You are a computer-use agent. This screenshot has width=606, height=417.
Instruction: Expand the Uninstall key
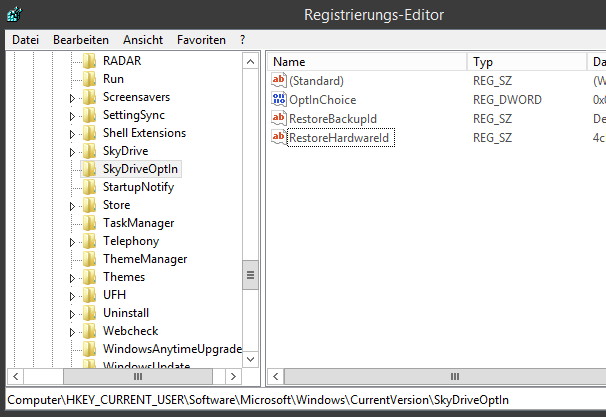(72, 314)
